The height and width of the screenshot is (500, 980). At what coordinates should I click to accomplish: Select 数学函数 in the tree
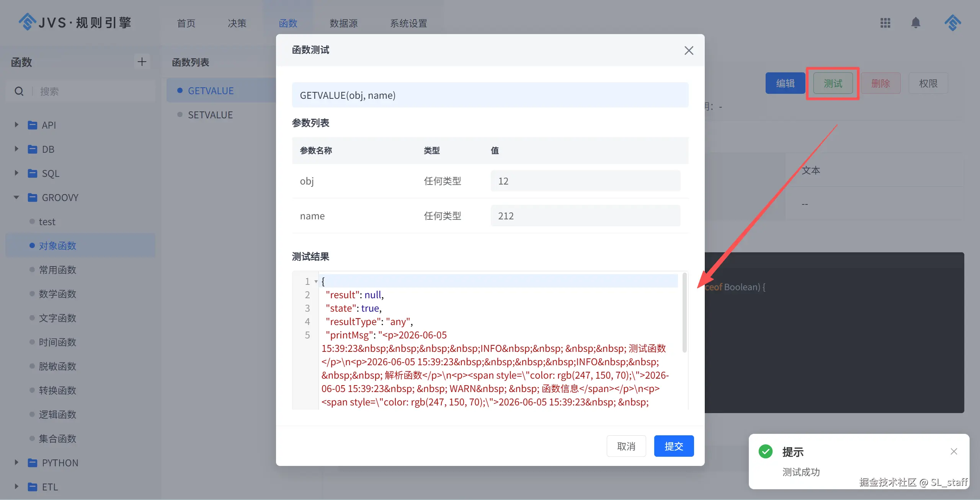[57, 294]
